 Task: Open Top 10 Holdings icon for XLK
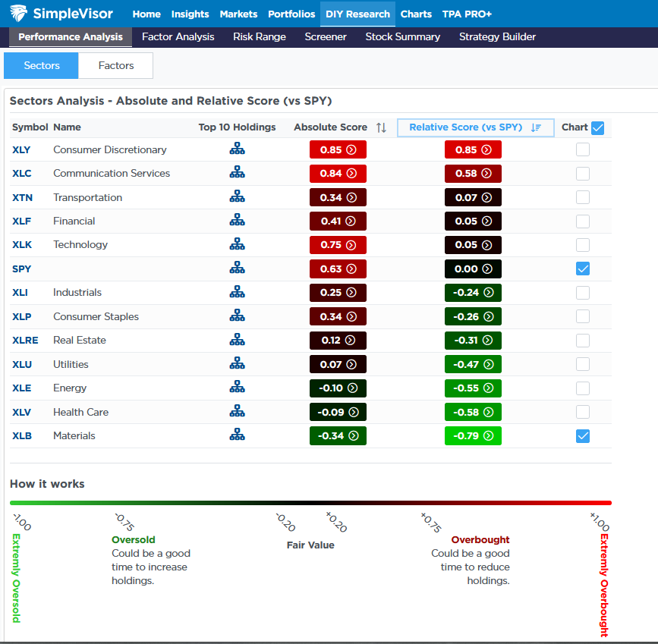[237, 244]
